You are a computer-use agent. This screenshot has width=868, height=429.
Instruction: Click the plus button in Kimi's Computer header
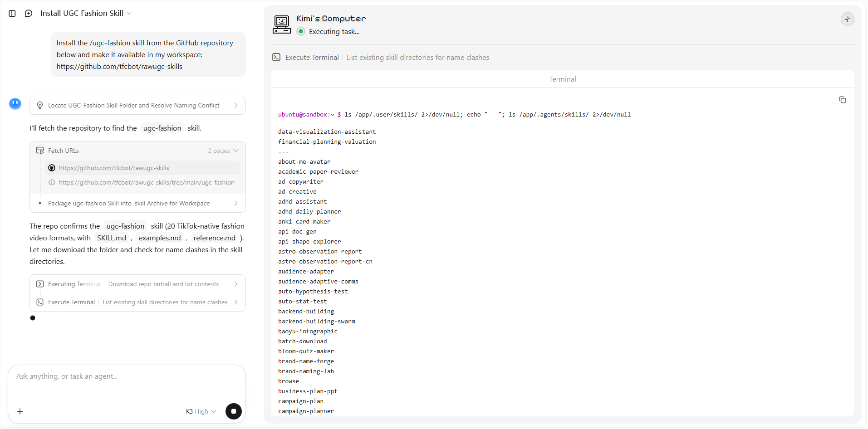(x=847, y=19)
